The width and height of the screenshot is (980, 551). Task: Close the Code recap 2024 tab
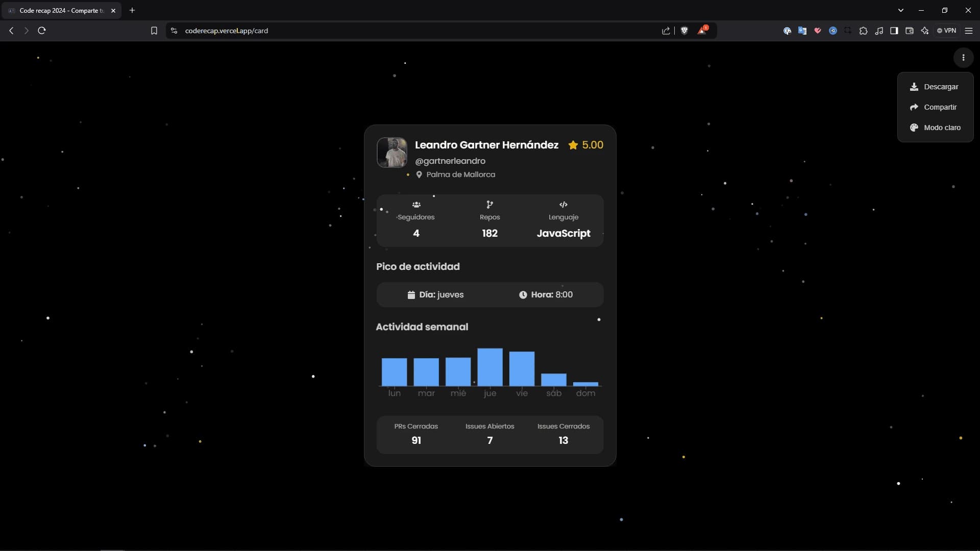coord(113,10)
